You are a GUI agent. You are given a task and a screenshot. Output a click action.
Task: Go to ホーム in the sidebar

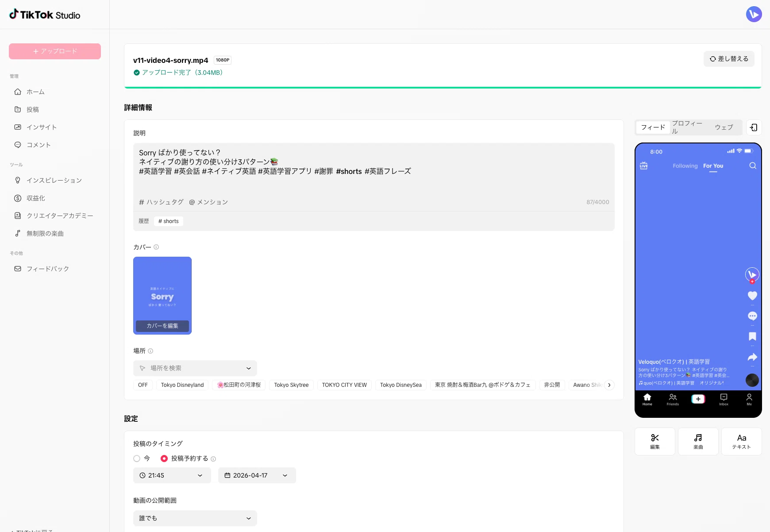tap(35, 92)
